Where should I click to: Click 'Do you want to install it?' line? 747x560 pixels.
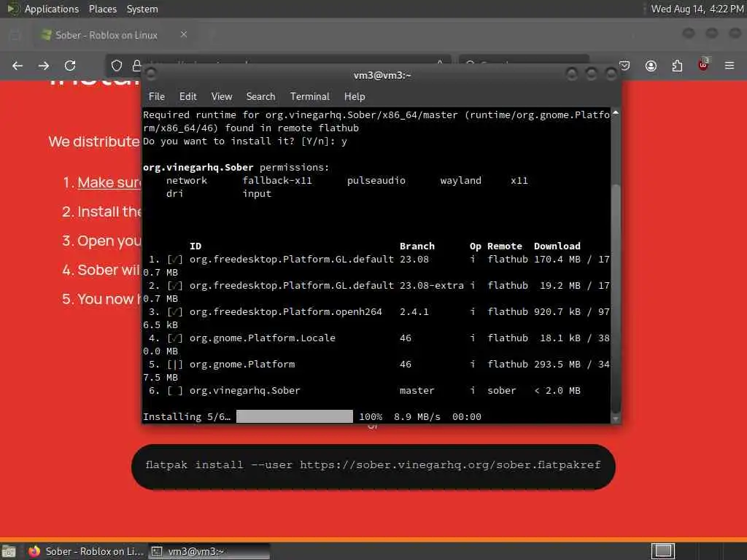[245, 141]
